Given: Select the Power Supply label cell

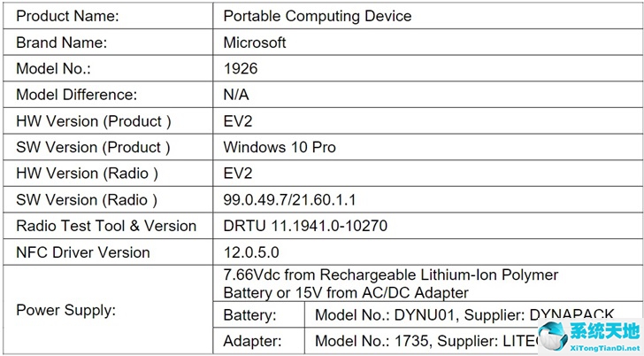Looking at the screenshot, I should tap(108, 310).
